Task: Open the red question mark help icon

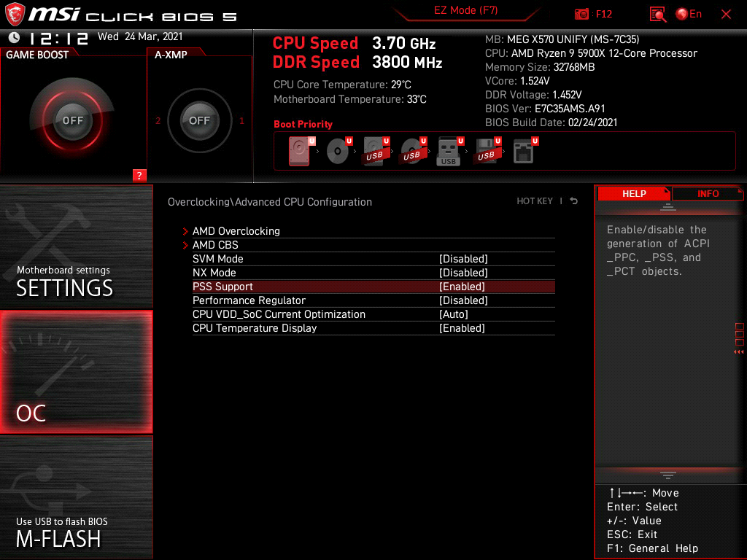Action: click(139, 175)
